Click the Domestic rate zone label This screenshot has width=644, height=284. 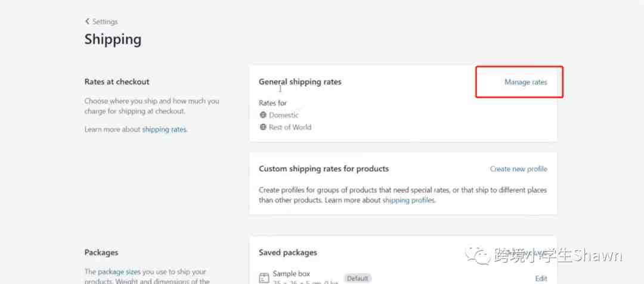click(284, 115)
